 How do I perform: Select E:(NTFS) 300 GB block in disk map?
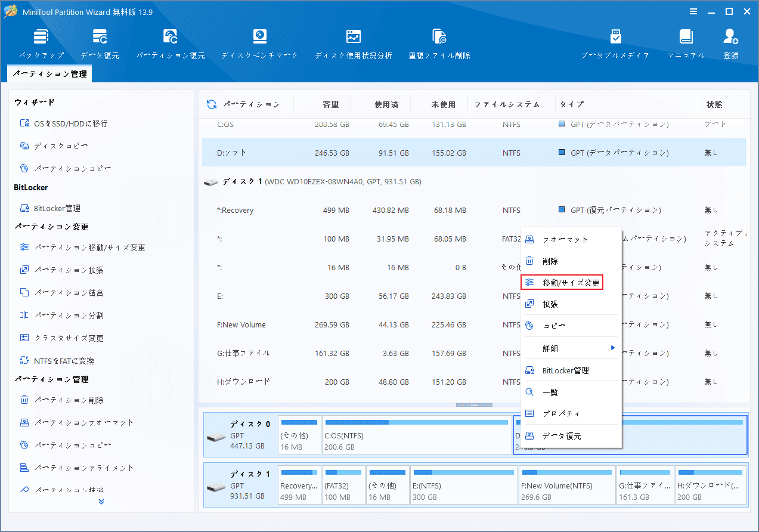463,485
